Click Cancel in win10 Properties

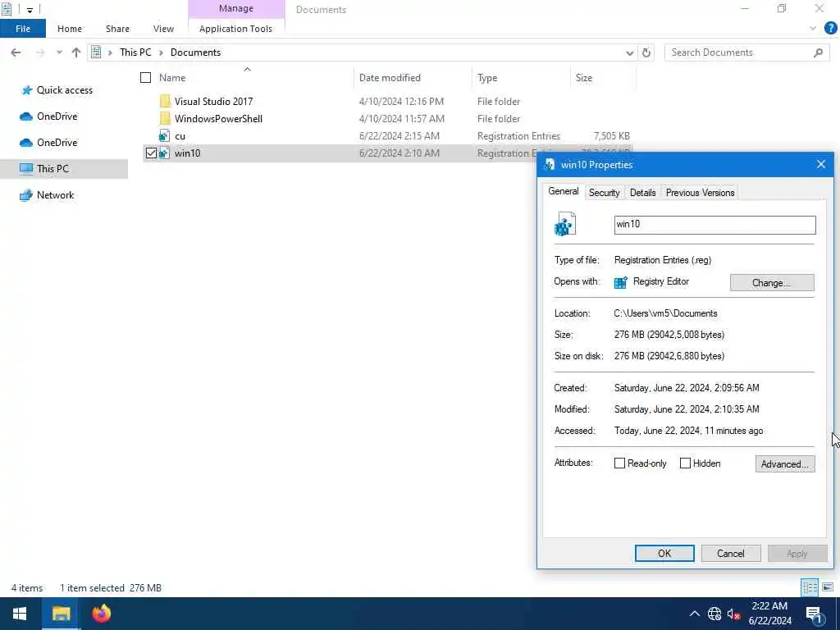click(x=731, y=554)
